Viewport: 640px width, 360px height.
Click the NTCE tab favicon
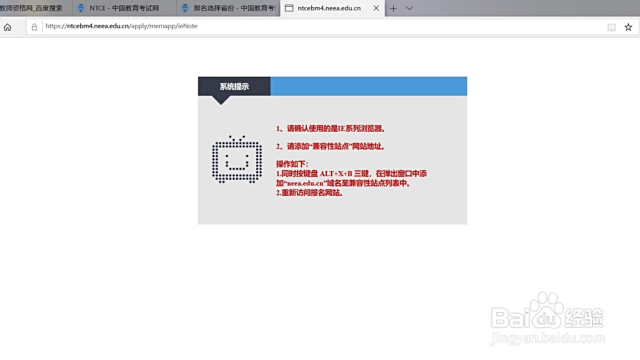pyautogui.click(x=81, y=8)
